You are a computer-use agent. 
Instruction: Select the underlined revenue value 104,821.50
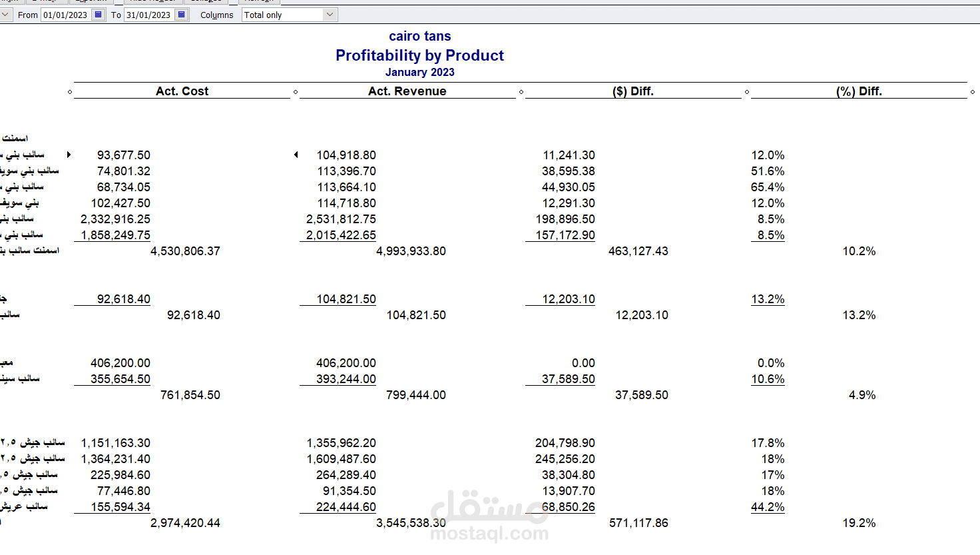(x=346, y=299)
